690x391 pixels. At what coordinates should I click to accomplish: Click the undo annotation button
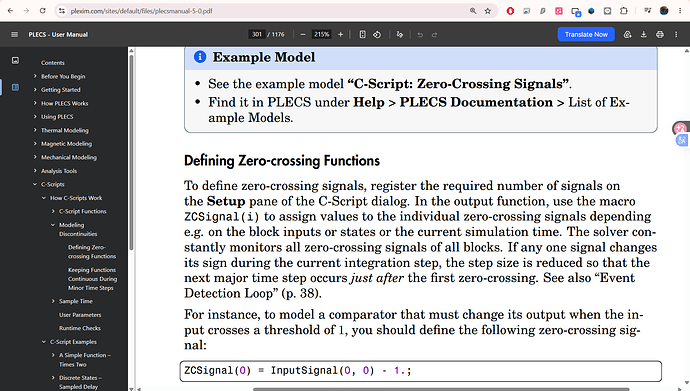click(x=420, y=34)
